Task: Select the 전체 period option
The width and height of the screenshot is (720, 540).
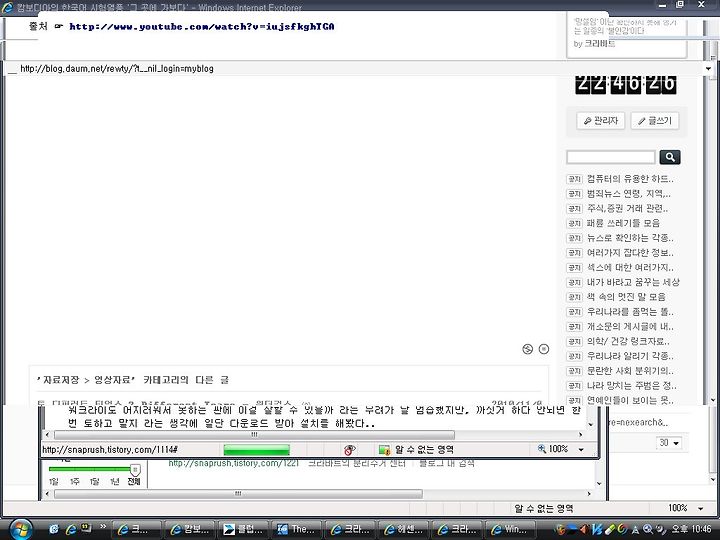Action: coord(134,481)
